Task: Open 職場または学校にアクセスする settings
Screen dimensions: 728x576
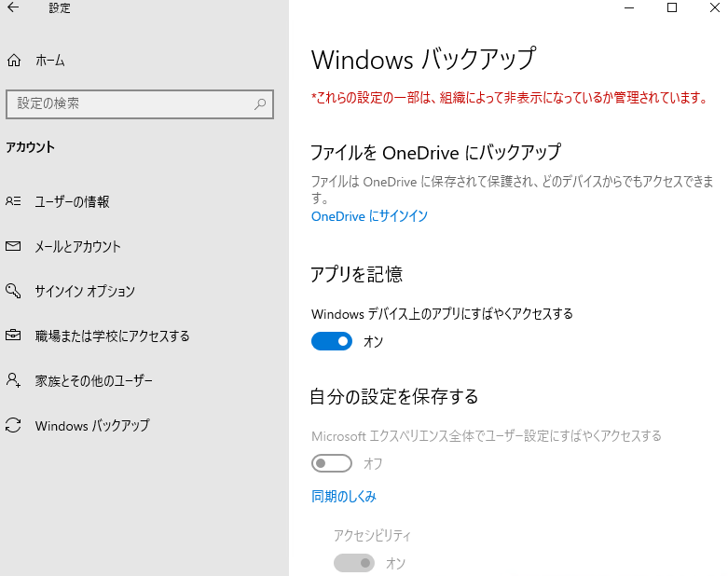Action: click(x=112, y=336)
